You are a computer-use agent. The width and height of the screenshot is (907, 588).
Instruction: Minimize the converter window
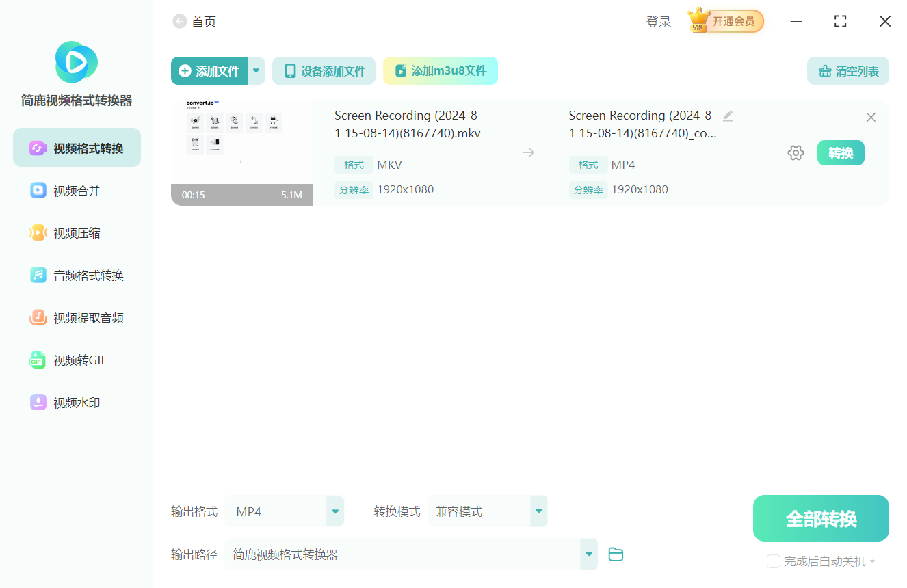tap(796, 21)
